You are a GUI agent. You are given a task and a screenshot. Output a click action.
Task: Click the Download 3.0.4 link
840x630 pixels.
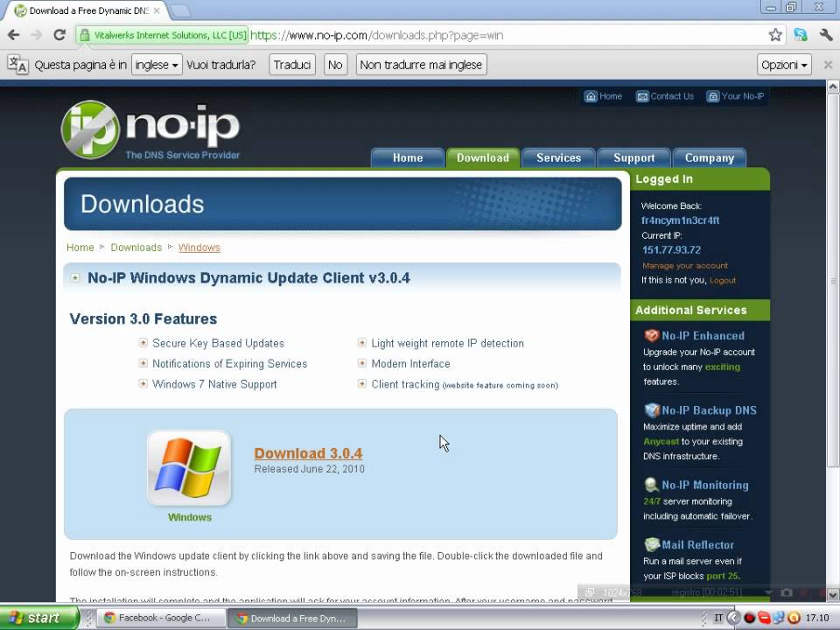[309, 453]
